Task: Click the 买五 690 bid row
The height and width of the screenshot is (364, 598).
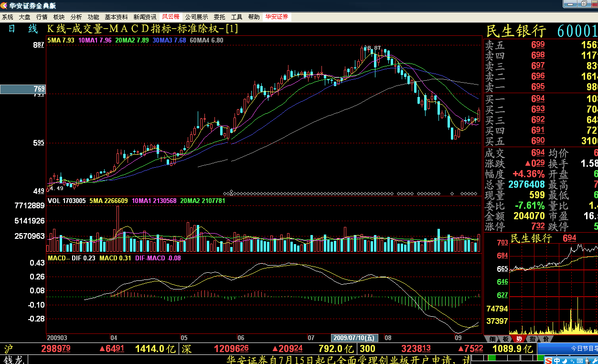Action: 542,141
